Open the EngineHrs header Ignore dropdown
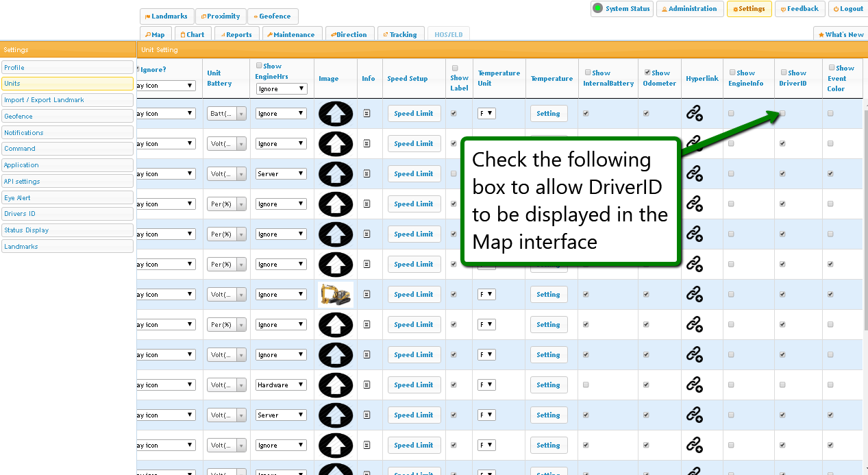Viewport: 868px width, 475px height. [x=282, y=89]
